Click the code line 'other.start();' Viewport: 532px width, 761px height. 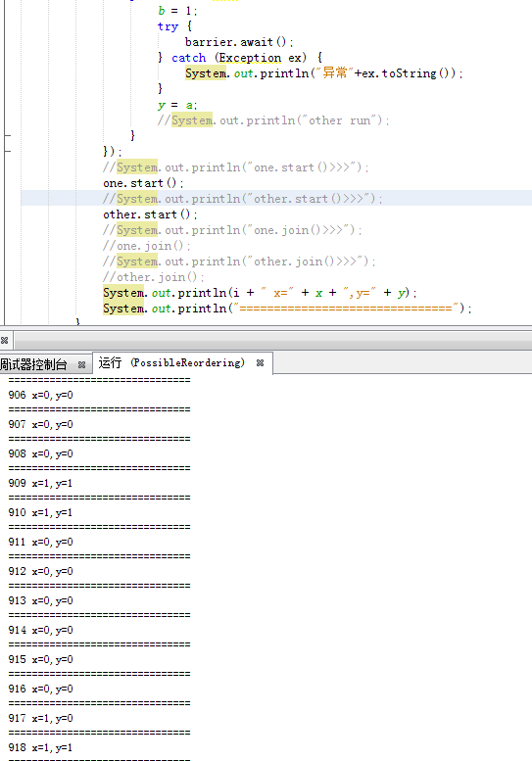[x=150, y=214]
